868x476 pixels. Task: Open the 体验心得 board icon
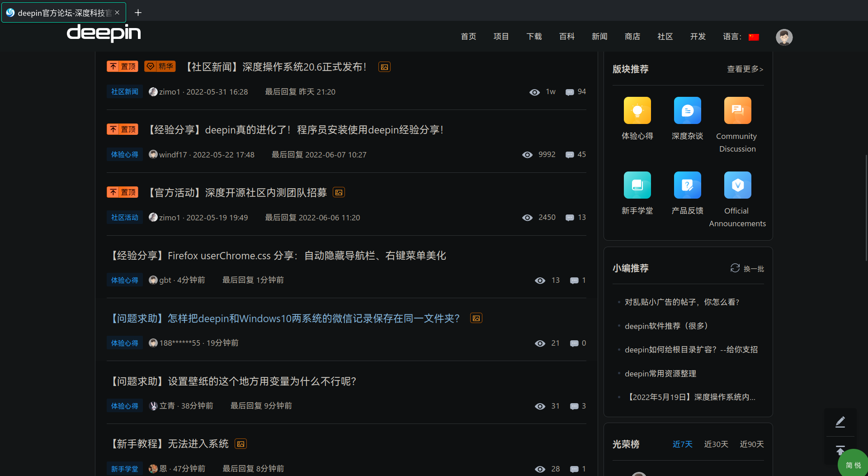637,110
